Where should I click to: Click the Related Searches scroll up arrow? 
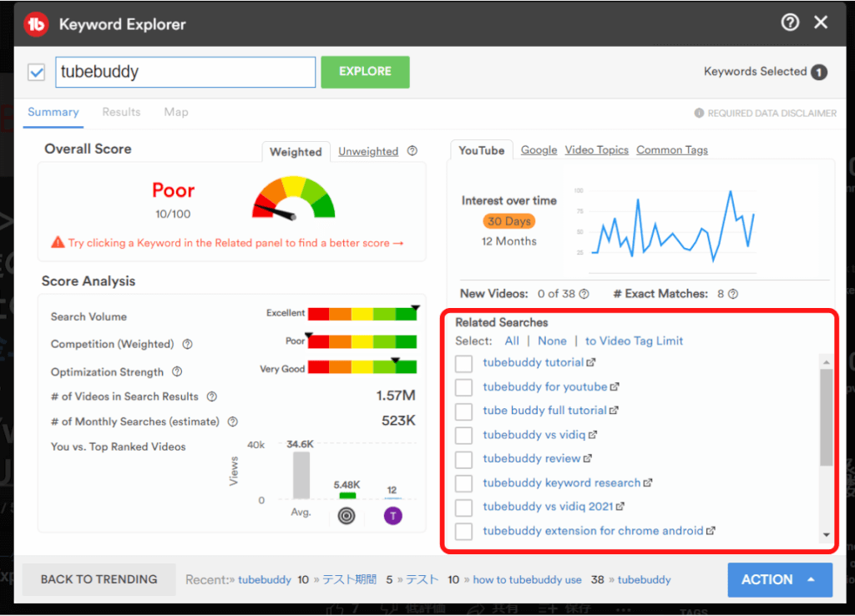tap(826, 362)
